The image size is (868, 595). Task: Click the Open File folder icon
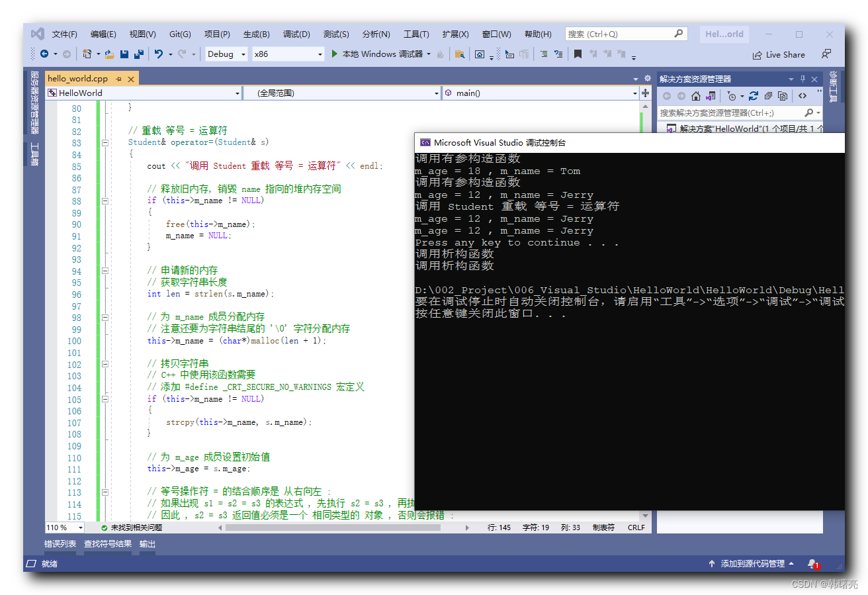[x=110, y=54]
